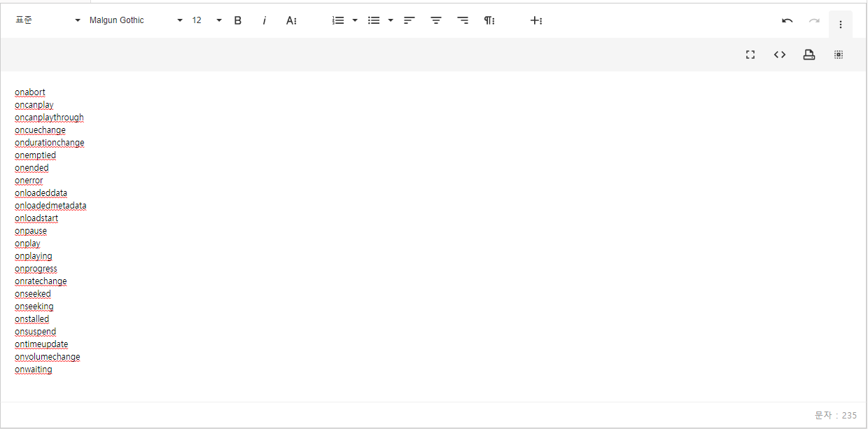Click the word onstalled
Screen dimensions: 868x429
(31, 319)
